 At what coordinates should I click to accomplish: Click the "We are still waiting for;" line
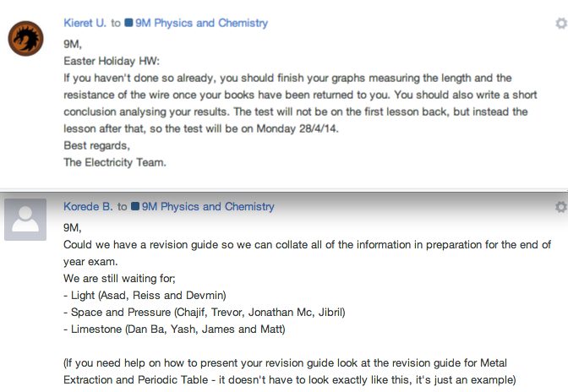pyautogui.click(x=126, y=279)
